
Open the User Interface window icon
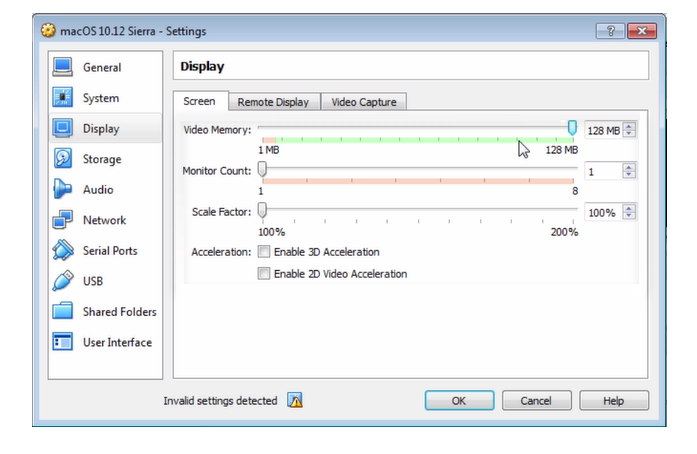pos(62,342)
